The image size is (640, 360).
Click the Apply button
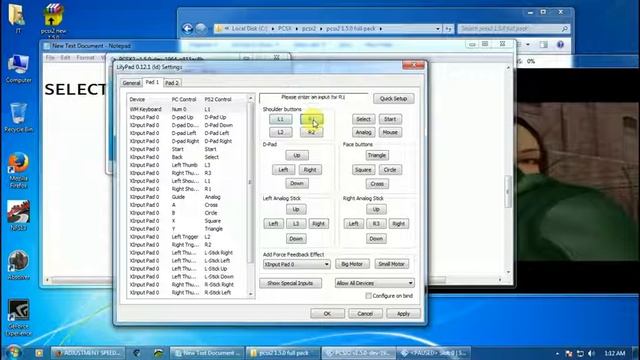403,313
